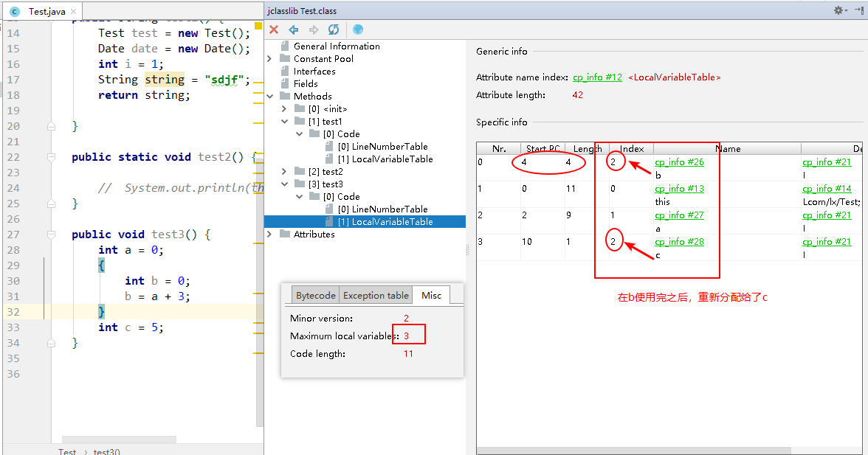Click the Start PC column header
Viewport: 868px width, 455px height.
coord(543,149)
